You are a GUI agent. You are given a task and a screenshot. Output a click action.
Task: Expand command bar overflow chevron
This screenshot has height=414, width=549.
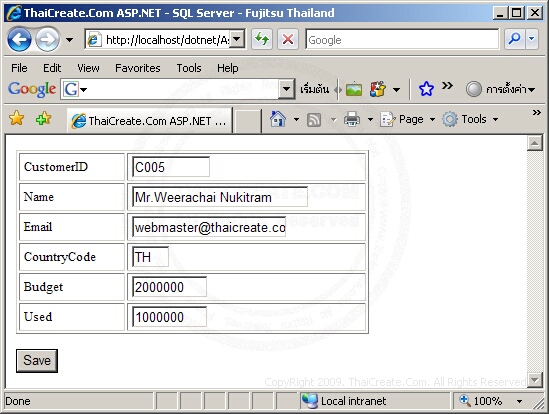pos(536,112)
